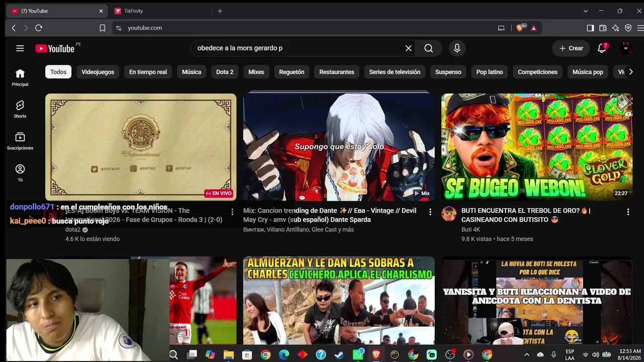644x362 pixels.
Task: Show hidden system tray icons
Action: tap(527, 355)
